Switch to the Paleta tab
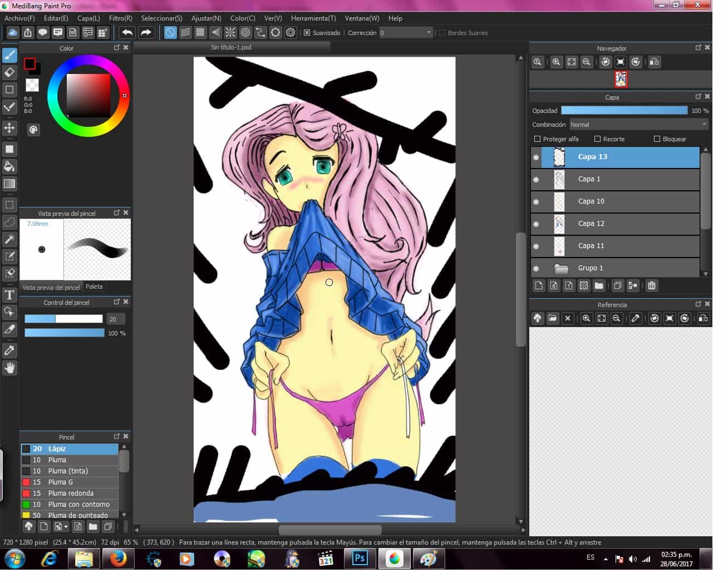This screenshot has height=583, width=728. point(94,286)
